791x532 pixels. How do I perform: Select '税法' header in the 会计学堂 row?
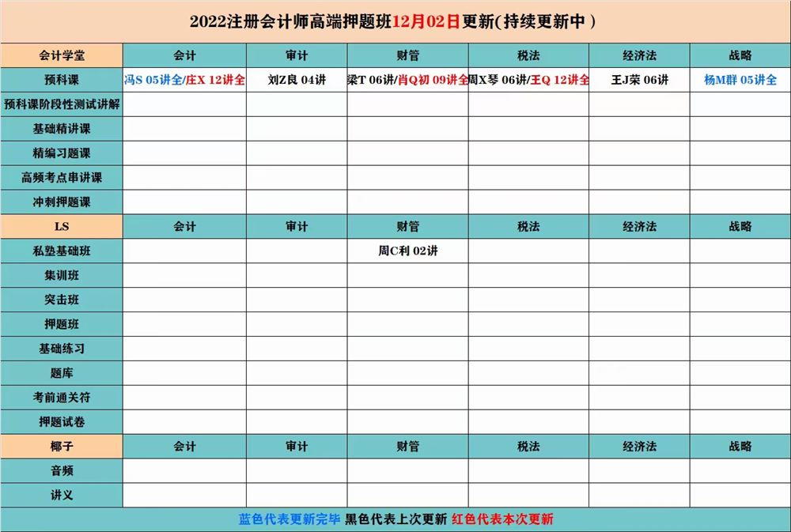tap(528, 55)
